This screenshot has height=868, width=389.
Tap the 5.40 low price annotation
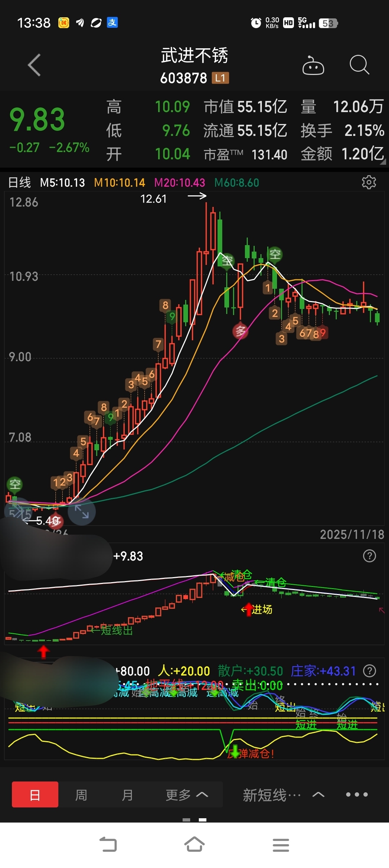pos(47,521)
